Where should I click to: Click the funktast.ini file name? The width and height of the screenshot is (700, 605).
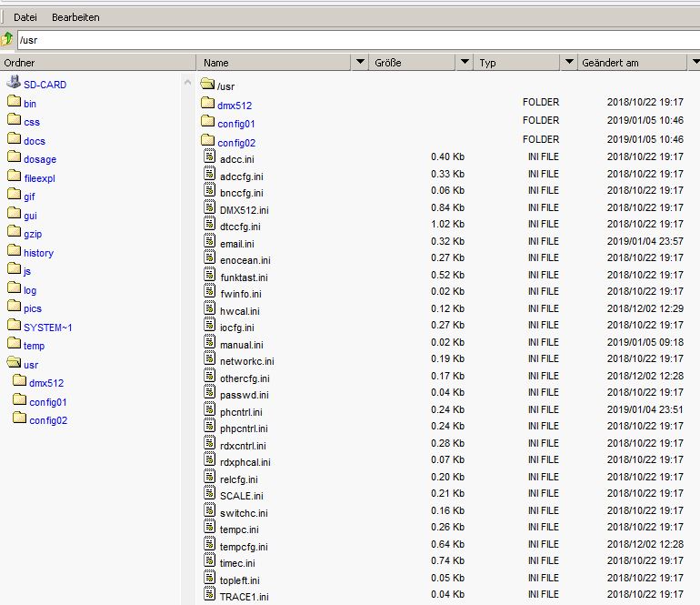244,277
